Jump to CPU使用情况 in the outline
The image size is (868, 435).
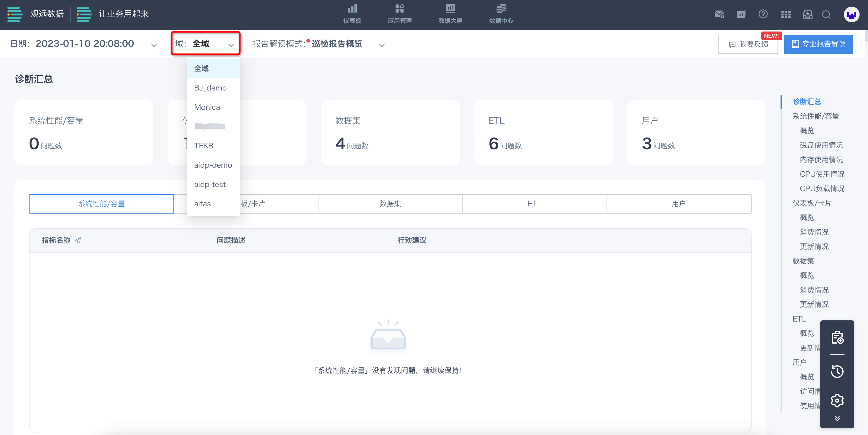822,174
